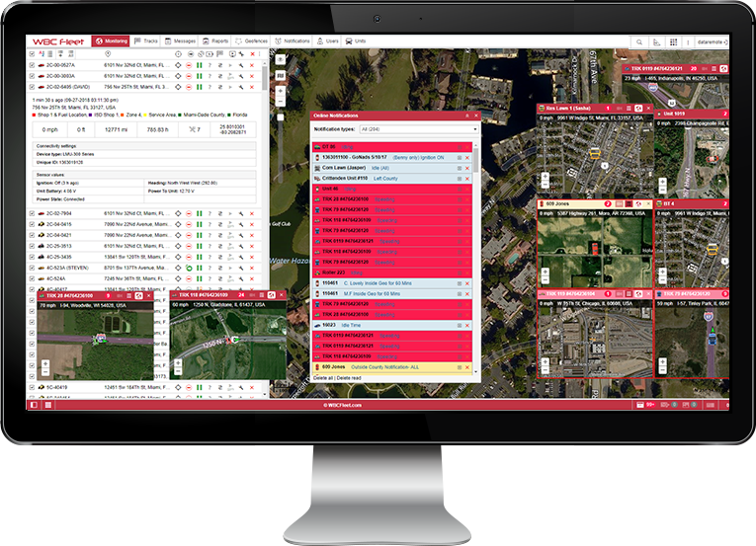
Task: Click the wrench icon for unit 2C-02-7904
Action: point(241,213)
